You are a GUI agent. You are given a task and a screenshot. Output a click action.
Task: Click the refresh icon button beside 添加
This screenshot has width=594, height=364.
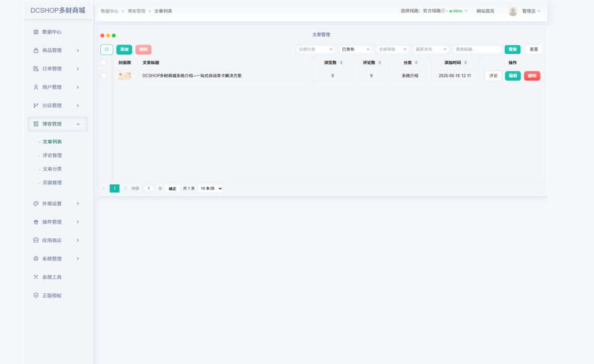107,50
